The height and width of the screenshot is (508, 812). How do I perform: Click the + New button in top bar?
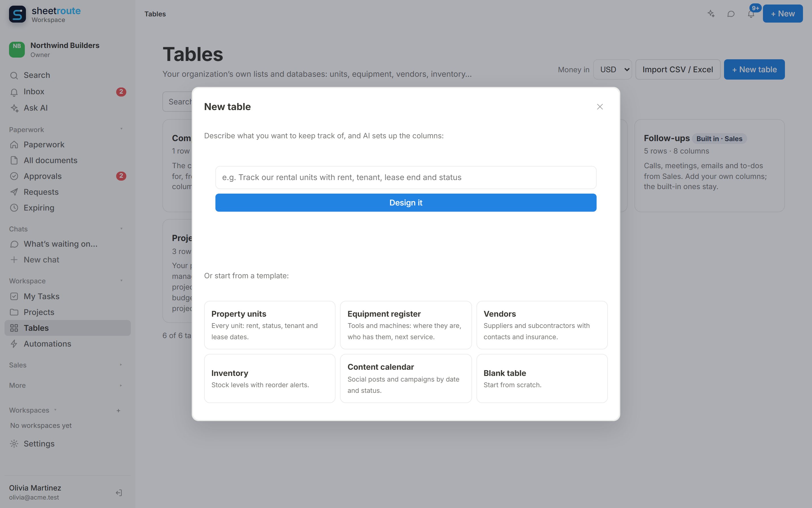tap(782, 14)
